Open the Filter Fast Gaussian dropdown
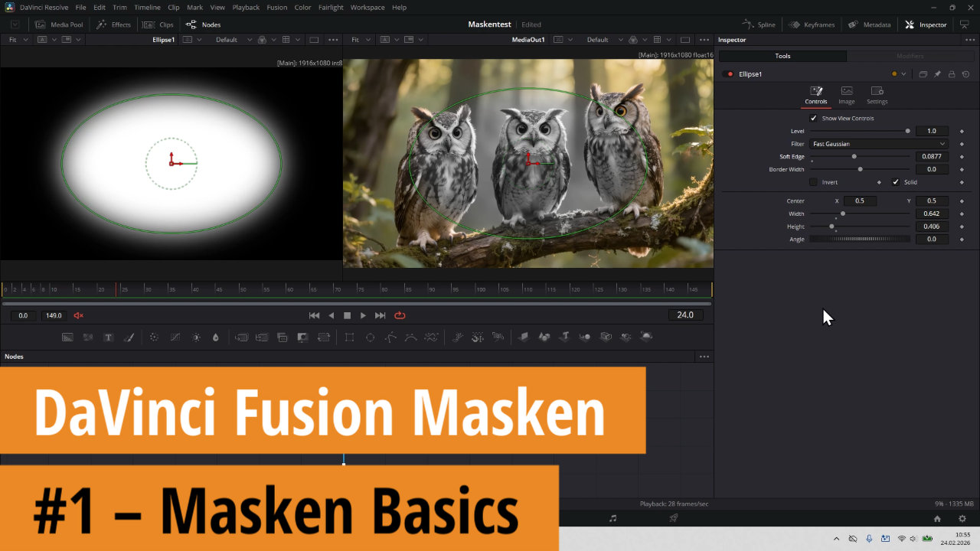980x551 pixels. coord(878,144)
